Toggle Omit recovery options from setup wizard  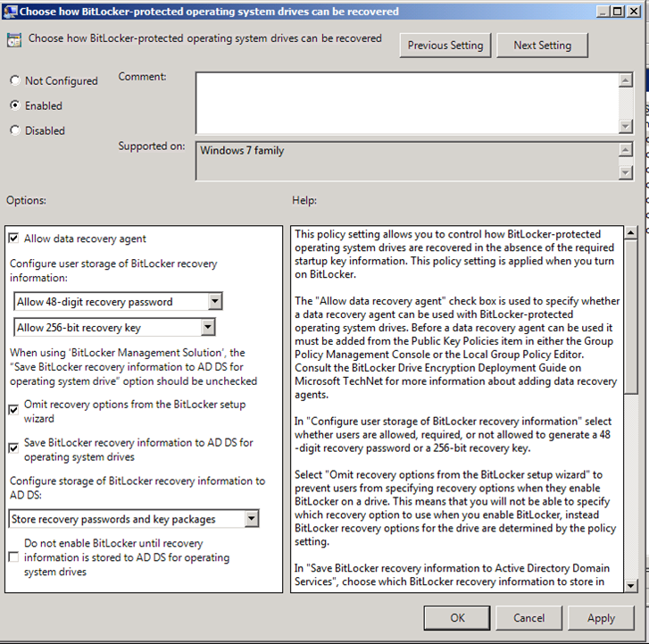[13, 410]
